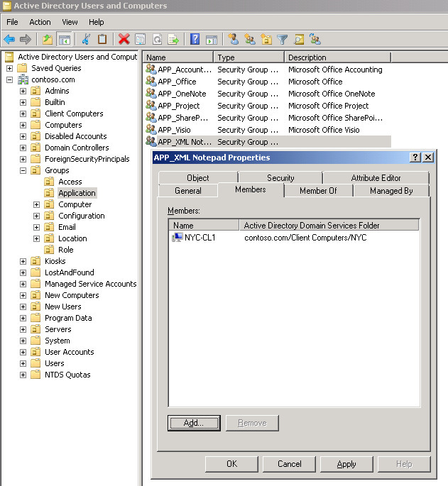Open the Action menu

(x=40, y=22)
